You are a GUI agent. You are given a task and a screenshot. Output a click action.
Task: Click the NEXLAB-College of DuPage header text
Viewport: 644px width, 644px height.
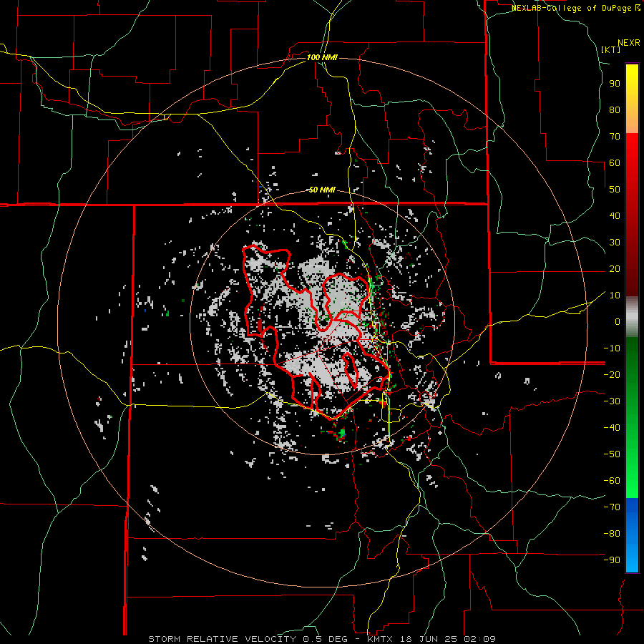[571, 8]
